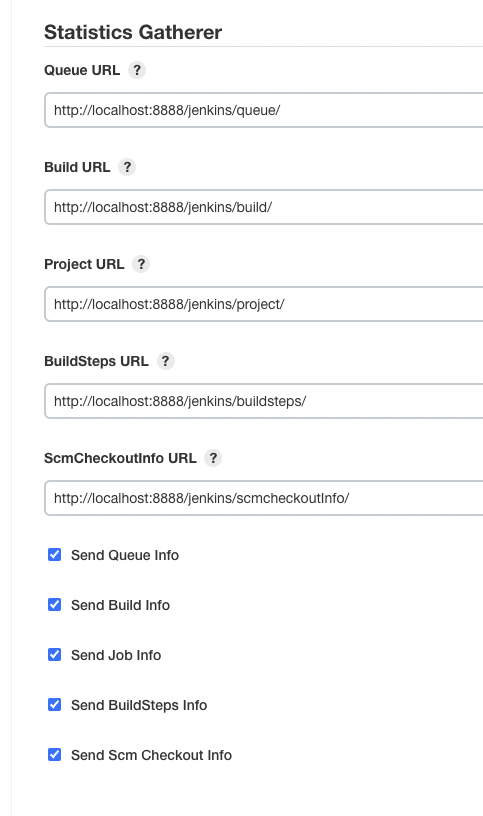Click the Send Queue Info label
The height and width of the screenshot is (816, 483).
[x=125, y=555]
